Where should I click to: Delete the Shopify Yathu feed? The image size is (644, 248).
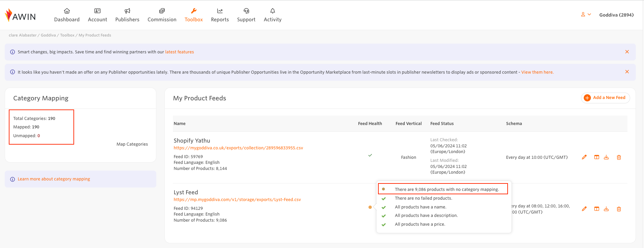[619, 157]
